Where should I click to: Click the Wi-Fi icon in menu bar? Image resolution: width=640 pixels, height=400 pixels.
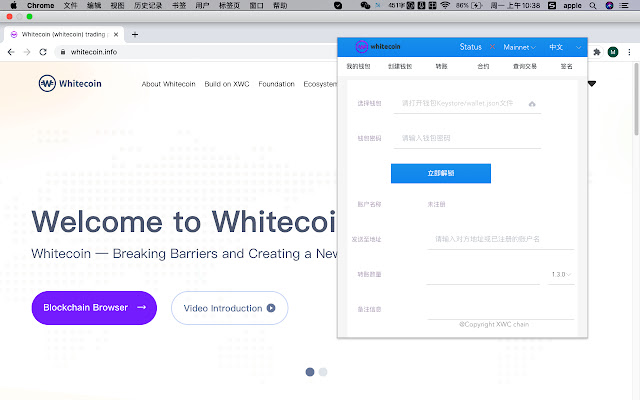[x=445, y=5]
